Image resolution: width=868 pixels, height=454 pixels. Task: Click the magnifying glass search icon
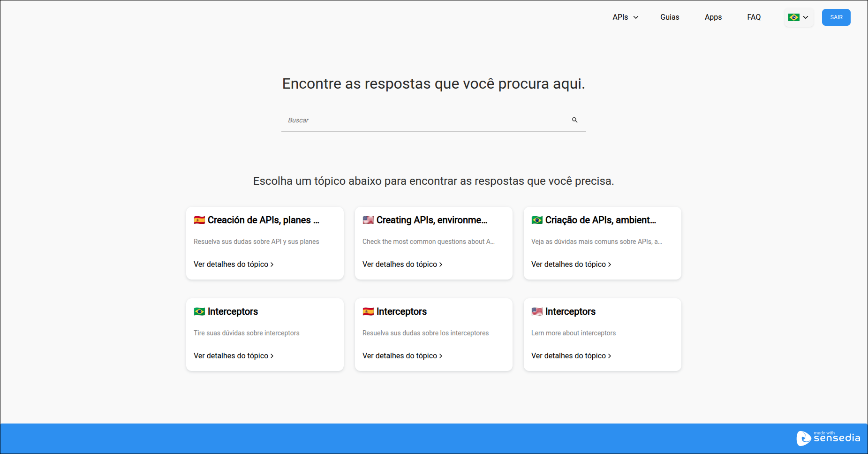[x=574, y=120]
